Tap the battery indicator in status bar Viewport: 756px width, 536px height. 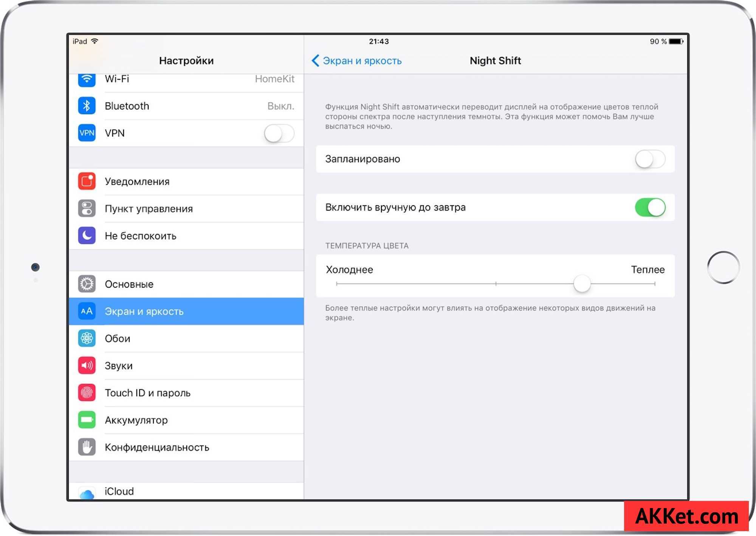click(676, 42)
